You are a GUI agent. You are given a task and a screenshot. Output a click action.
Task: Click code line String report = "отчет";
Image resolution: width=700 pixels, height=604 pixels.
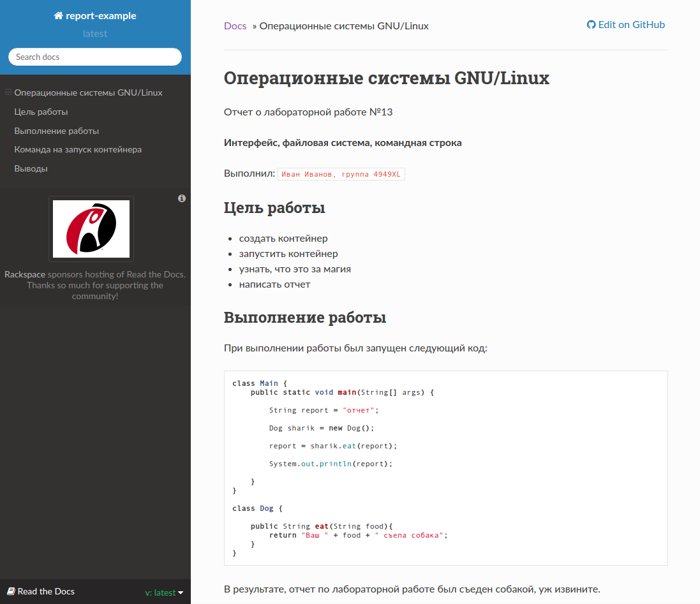(324, 410)
